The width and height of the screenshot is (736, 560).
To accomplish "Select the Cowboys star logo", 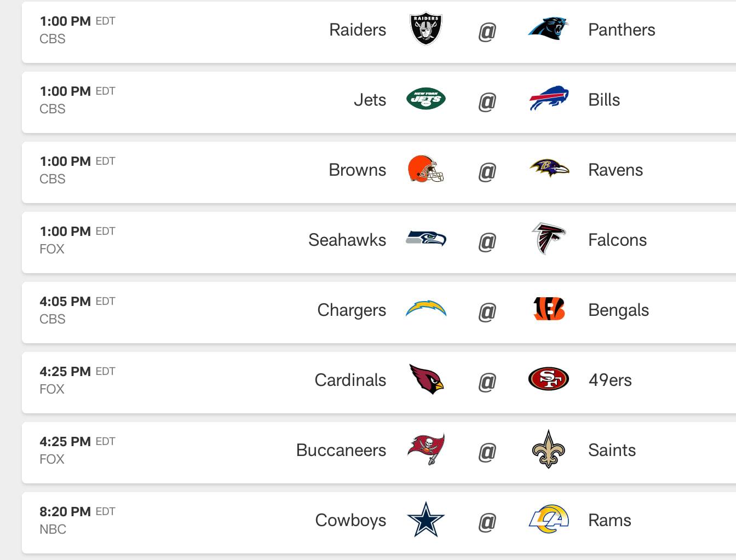I will point(426,519).
